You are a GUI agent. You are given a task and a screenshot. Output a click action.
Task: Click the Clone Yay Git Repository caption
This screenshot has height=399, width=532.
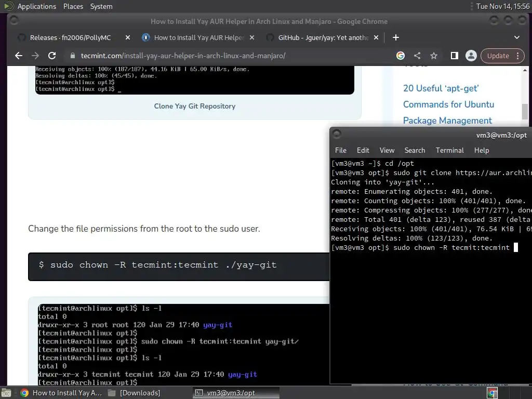tap(194, 106)
